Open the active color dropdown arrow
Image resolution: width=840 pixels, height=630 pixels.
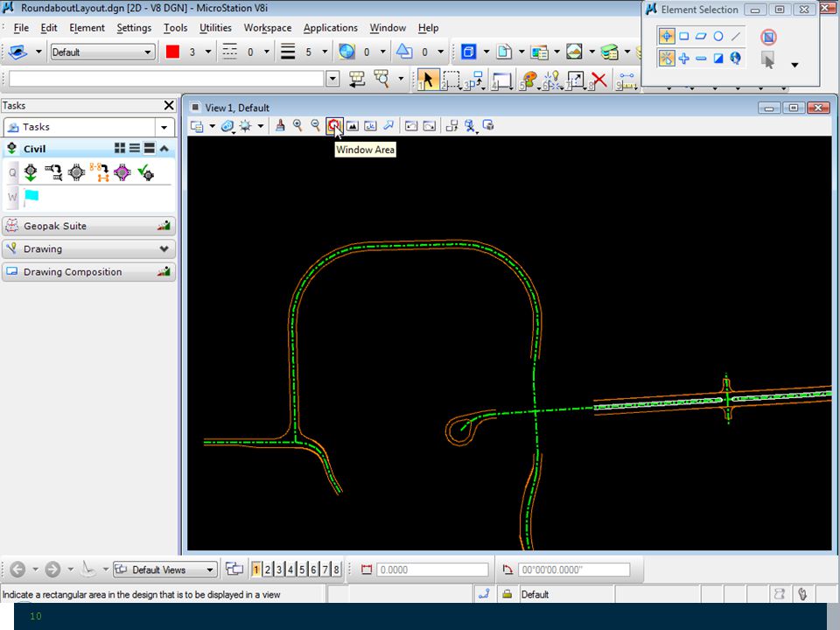tap(208, 52)
